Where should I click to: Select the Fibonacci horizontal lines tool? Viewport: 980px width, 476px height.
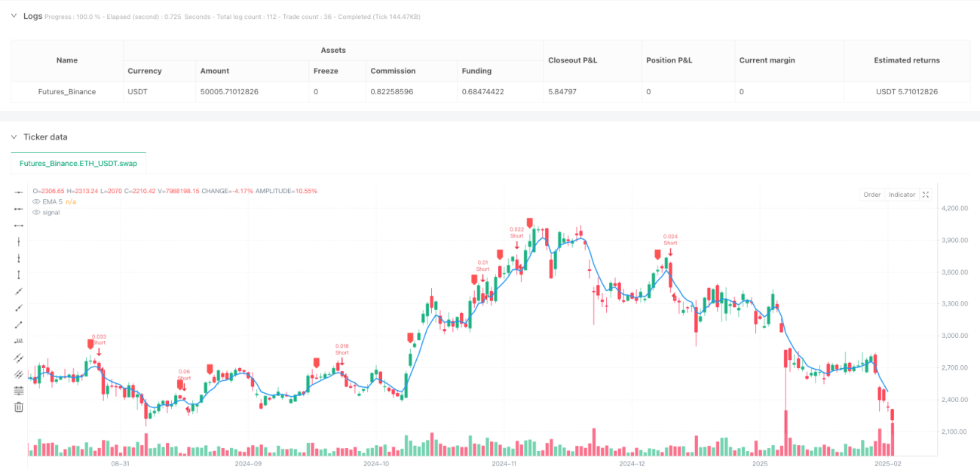[x=19, y=391]
